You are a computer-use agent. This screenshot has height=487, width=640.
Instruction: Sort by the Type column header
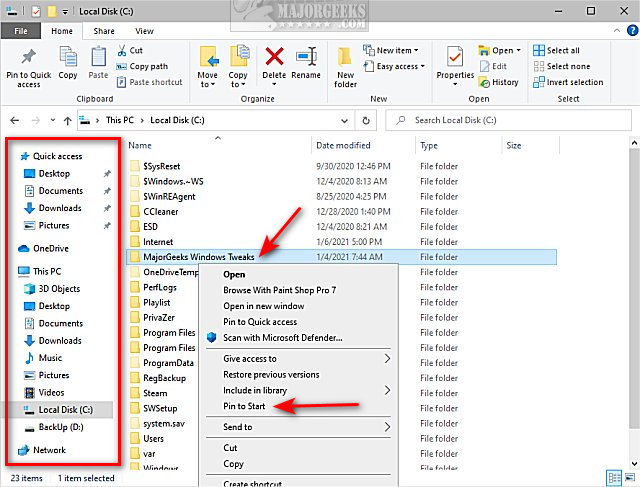click(429, 145)
